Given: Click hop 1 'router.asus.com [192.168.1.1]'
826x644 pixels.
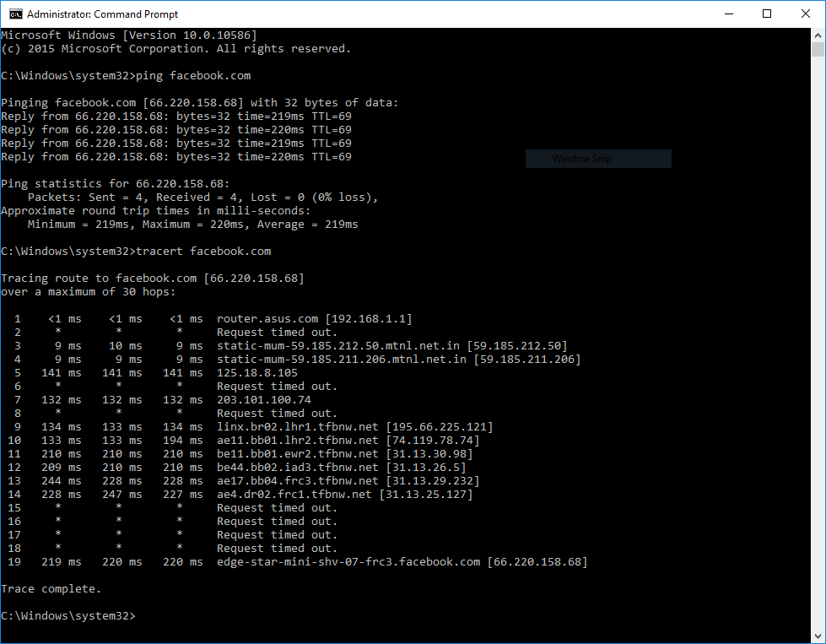Looking at the screenshot, I should coord(315,319).
